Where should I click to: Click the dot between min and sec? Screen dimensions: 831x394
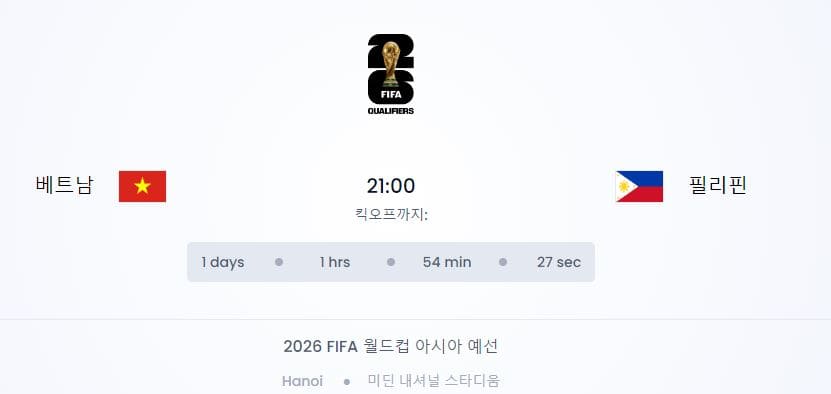[503, 262]
